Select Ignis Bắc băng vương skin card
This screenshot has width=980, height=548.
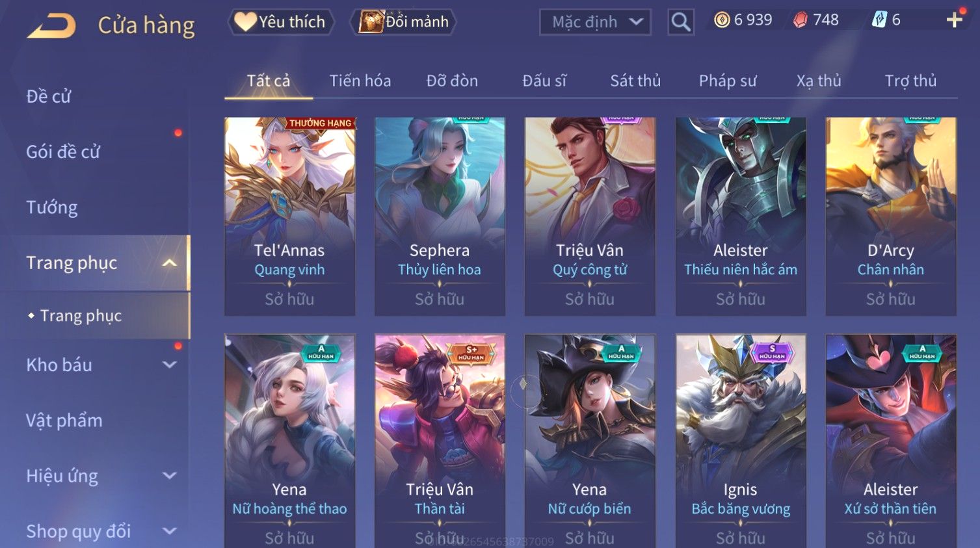coord(741,441)
